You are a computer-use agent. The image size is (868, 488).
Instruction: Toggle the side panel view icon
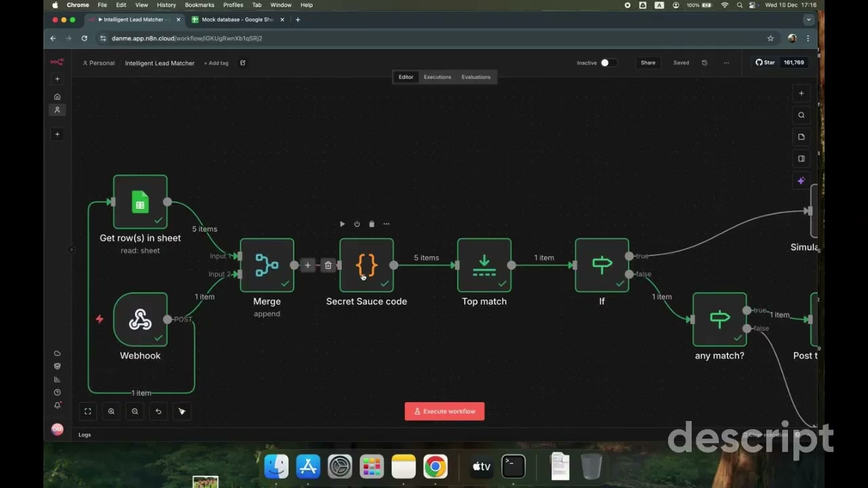click(801, 159)
